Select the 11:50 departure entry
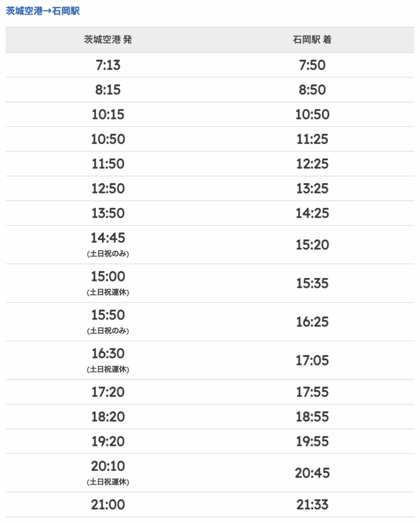This screenshot has height=524, width=420. click(x=108, y=164)
